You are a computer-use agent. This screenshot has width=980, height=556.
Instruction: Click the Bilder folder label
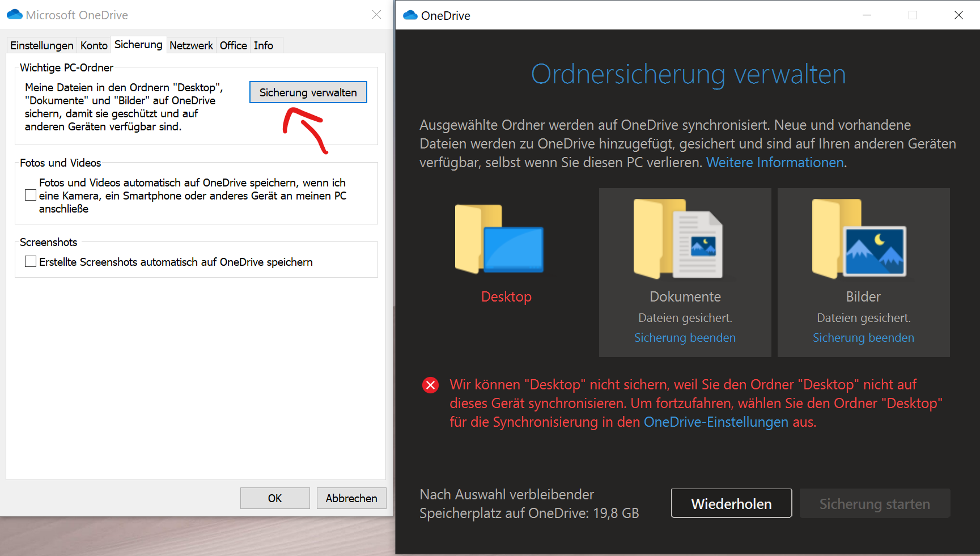coord(863,296)
